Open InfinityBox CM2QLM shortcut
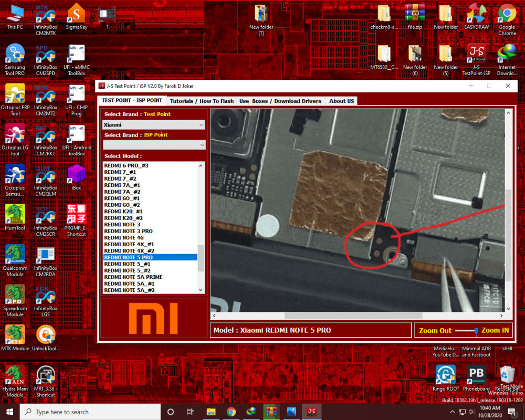The height and width of the screenshot is (420, 525). coord(46,181)
